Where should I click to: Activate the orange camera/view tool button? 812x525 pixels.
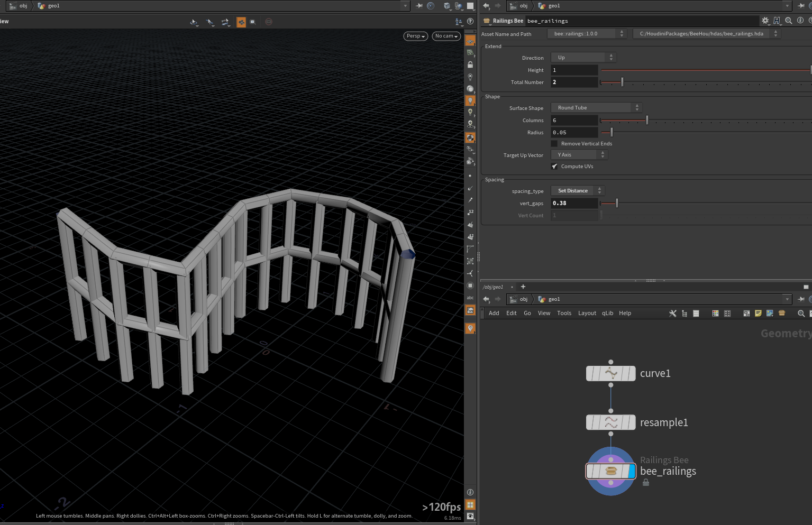241,22
